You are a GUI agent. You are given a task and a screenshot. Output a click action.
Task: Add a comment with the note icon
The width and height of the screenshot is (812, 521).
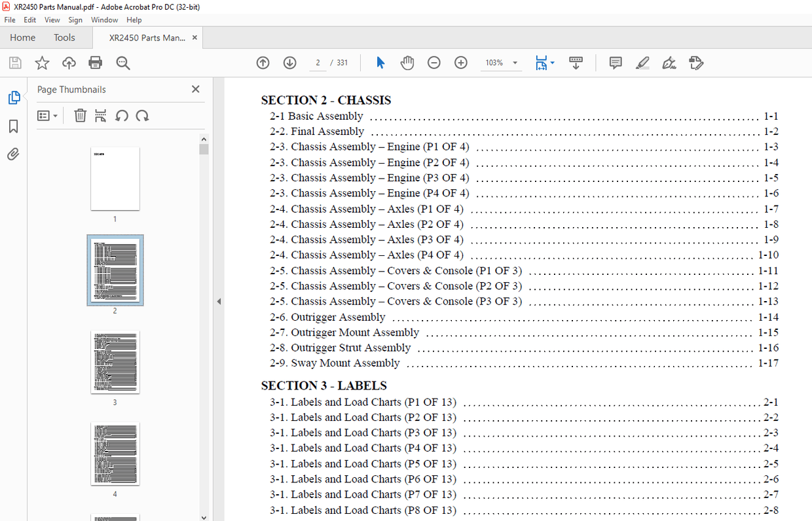tap(615, 63)
